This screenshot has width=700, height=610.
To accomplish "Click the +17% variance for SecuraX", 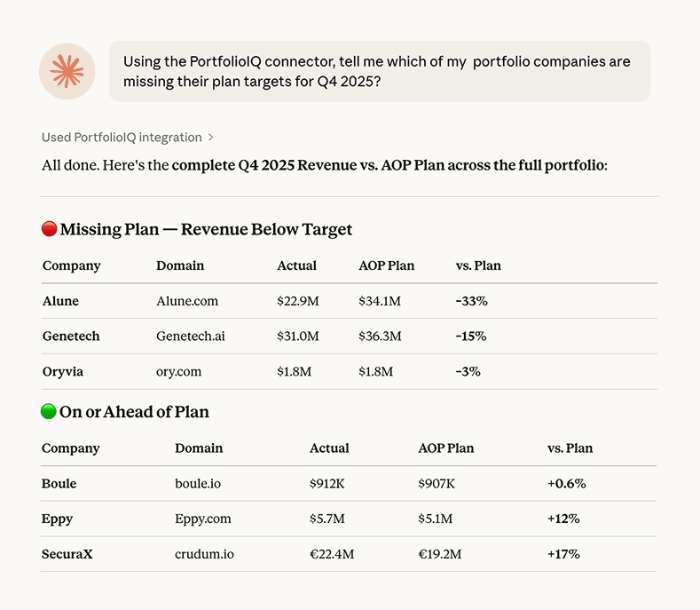I will (563, 554).
